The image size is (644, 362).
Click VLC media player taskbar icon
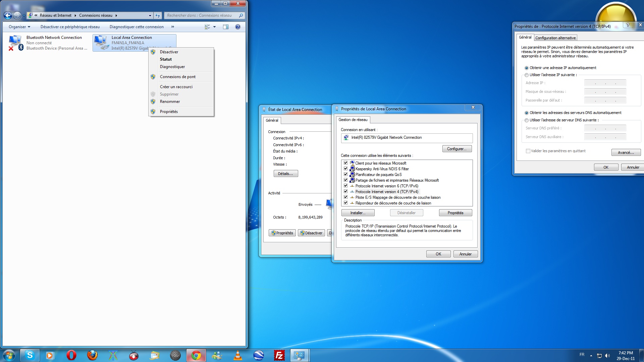238,355
